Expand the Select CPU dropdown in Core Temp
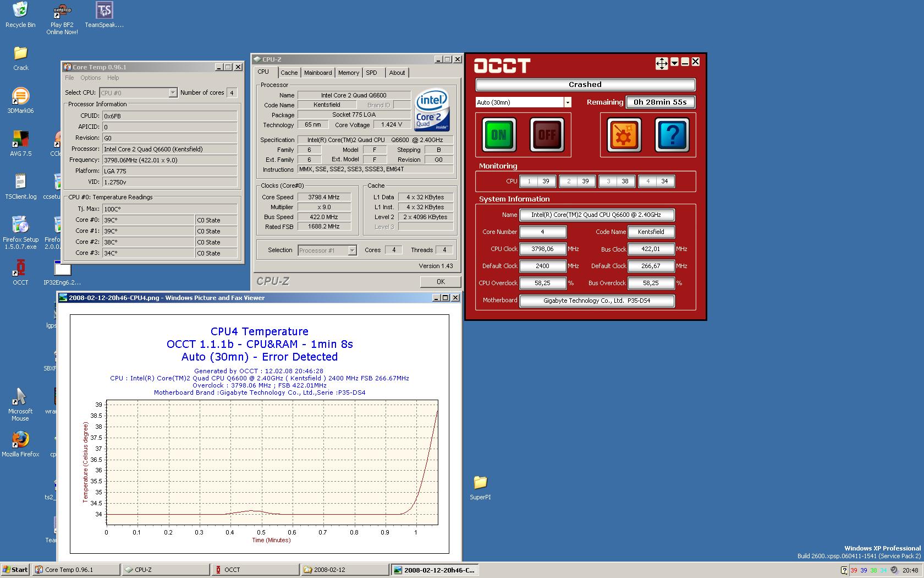 click(x=173, y=92)
